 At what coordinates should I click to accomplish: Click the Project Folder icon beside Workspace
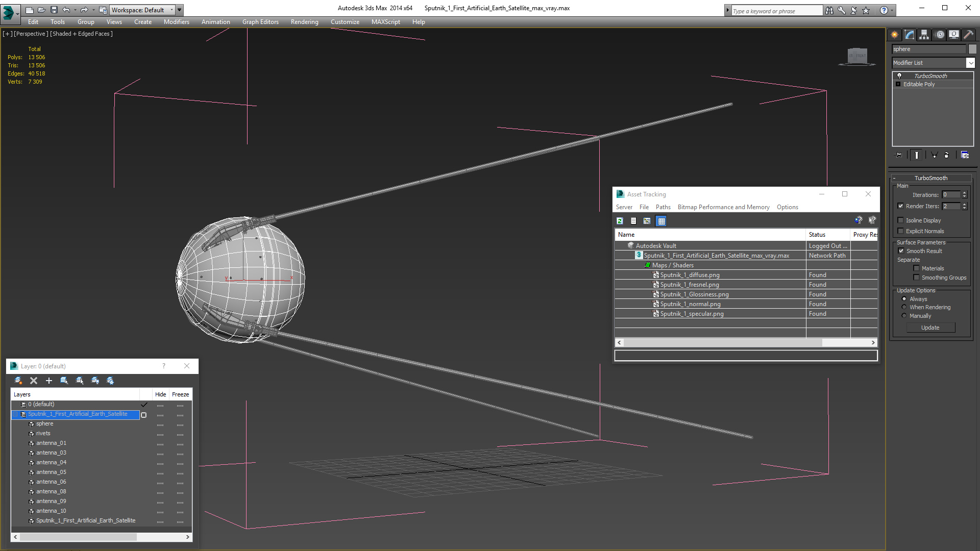coord(103,10)
